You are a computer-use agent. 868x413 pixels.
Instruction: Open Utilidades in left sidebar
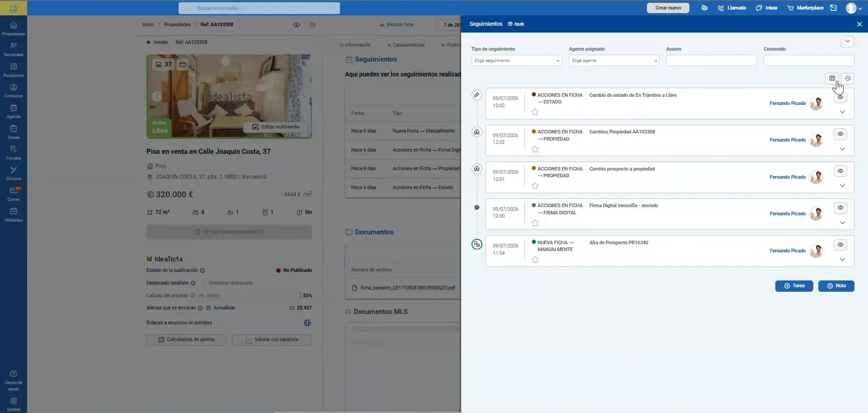pyautogui.click(x=14, y=215)
